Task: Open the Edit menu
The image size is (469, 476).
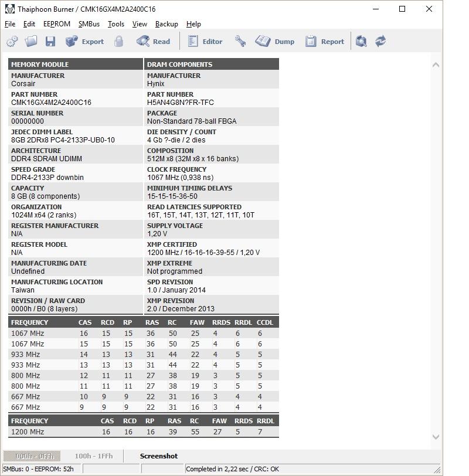Action: 29,24
